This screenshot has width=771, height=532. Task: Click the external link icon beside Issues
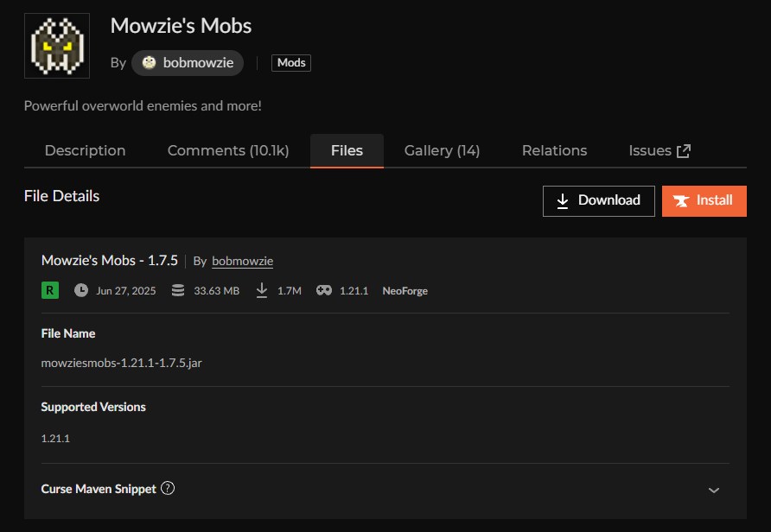click(683, 151)
